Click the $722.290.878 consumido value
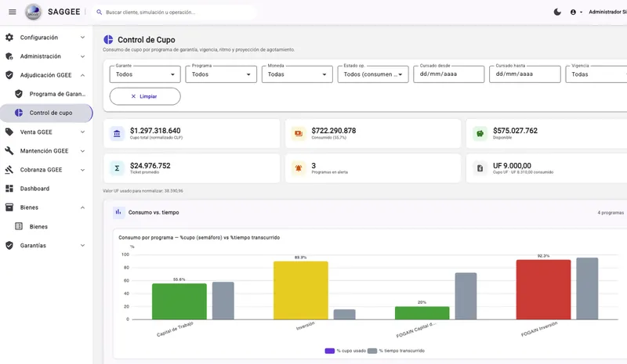Viewport: 627px width, 364px height. click(334, 131)
